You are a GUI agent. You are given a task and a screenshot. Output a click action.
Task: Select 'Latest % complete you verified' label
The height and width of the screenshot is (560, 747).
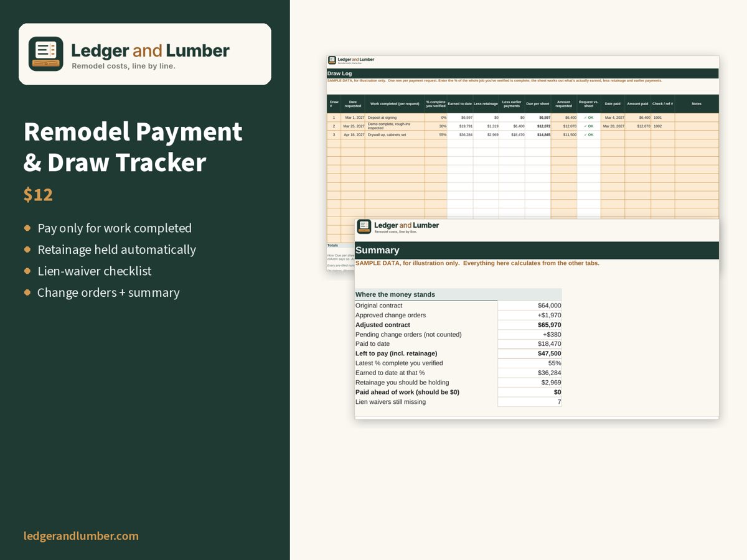click(x=399, y=363)
